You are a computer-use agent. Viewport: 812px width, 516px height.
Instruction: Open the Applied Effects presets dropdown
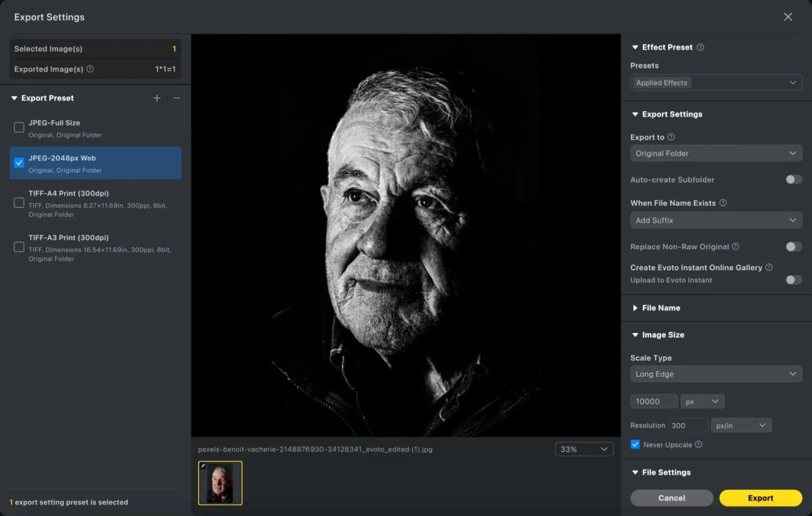pyautogui.click(x=716, y=83)
